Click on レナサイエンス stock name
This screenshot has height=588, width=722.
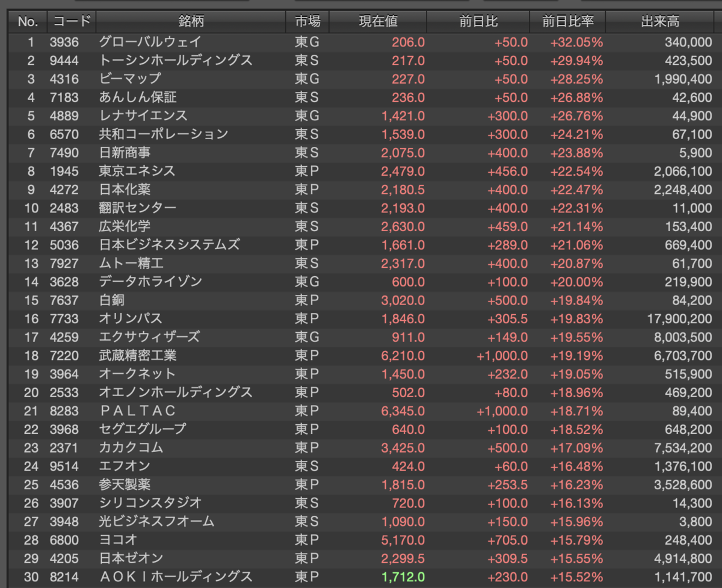pos(143,116)
